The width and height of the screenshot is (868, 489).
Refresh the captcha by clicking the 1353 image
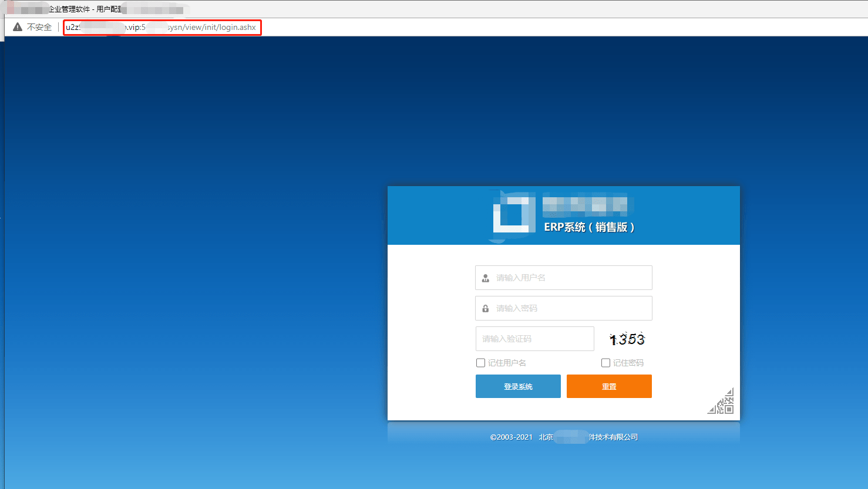click(x=625, y=339)
